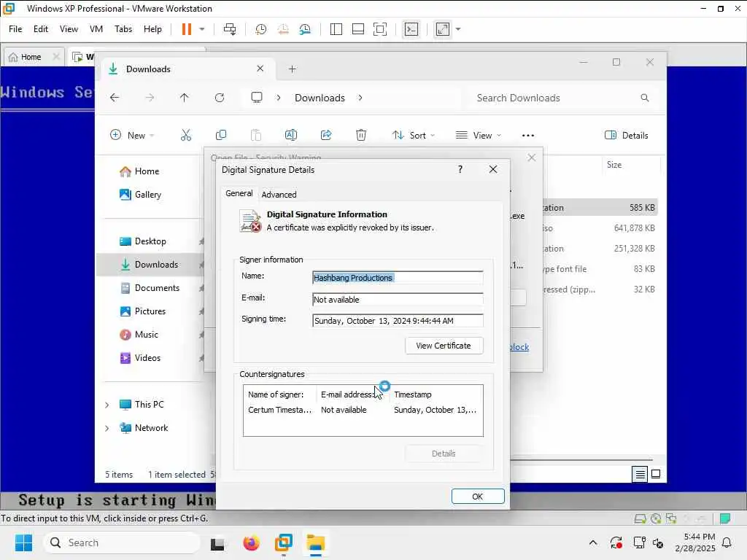Delete the selected file

(x=361, y=135)
